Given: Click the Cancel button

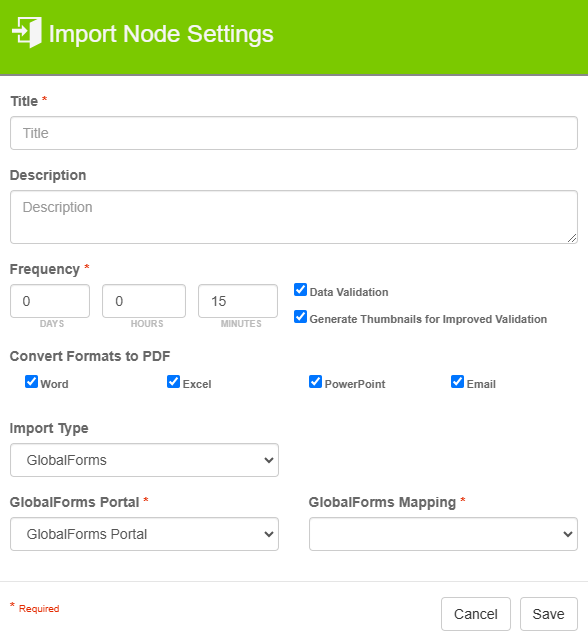Looking at the screenshot, I should tap(476, 614).
